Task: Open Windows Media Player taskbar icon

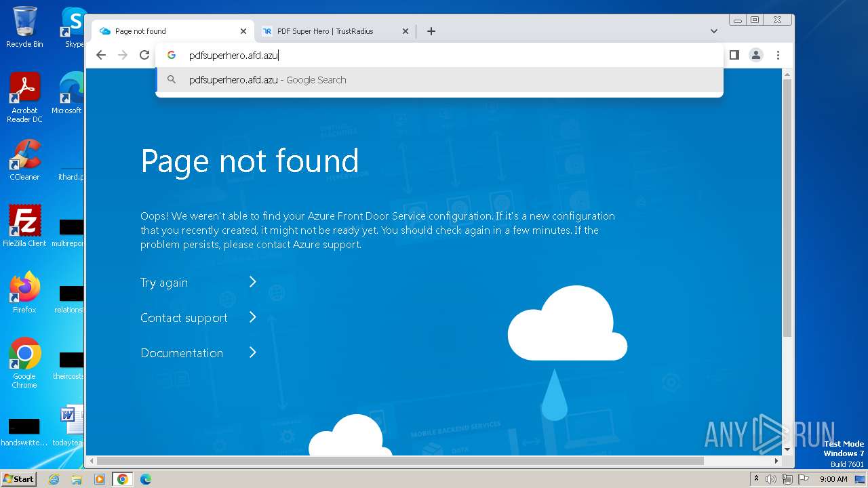Action: click(100, 479)
